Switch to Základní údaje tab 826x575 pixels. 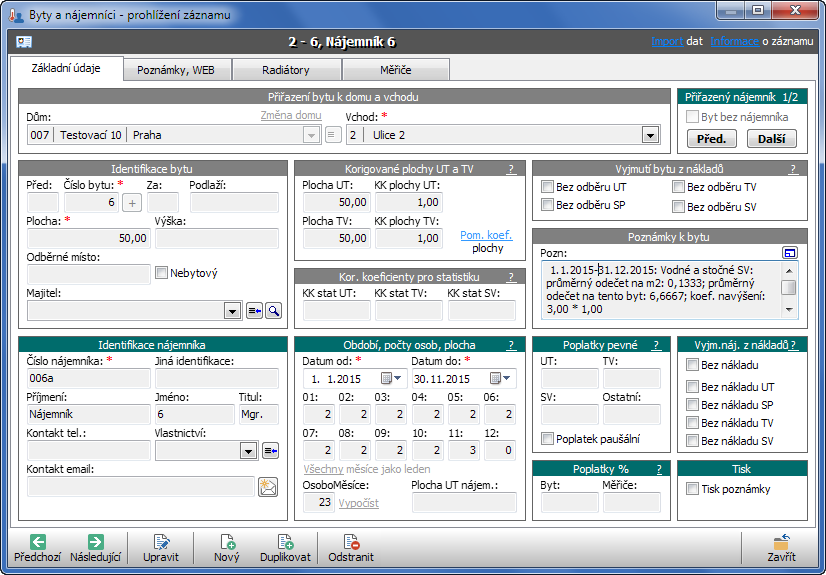(66, 68)
